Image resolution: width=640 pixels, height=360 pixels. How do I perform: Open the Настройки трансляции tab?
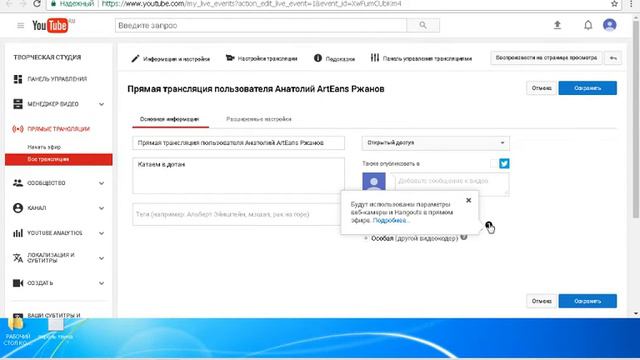pos(261,58)
